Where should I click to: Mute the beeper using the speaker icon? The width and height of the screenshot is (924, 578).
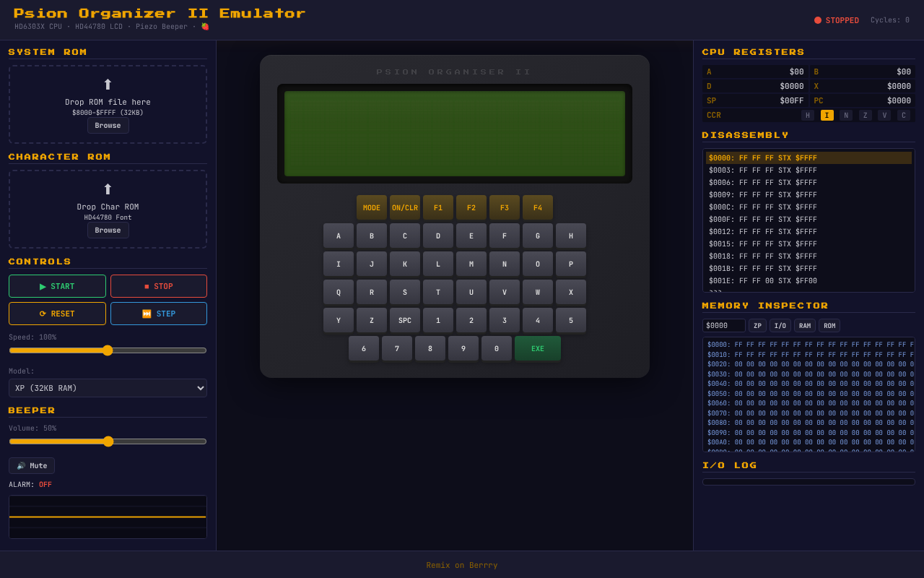tap(21, 465)
